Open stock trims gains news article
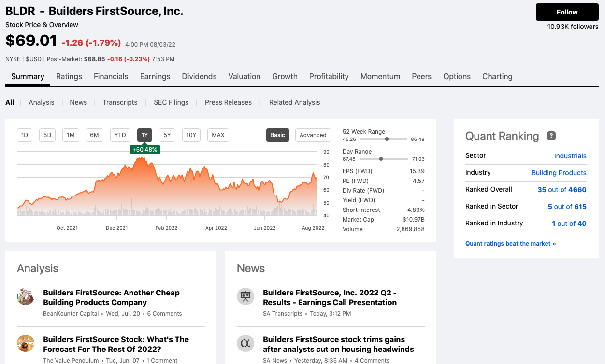The image size is (605, 364). click(338, 344)
